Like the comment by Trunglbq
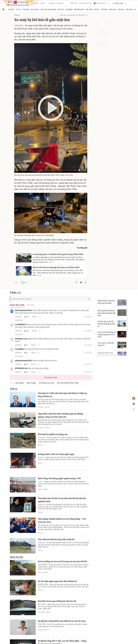 click(x=18, y=353)
